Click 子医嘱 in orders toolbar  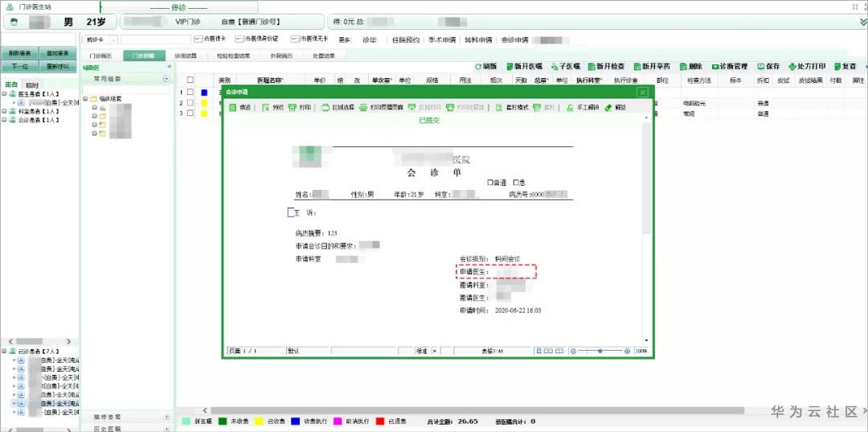pos(565,66)
